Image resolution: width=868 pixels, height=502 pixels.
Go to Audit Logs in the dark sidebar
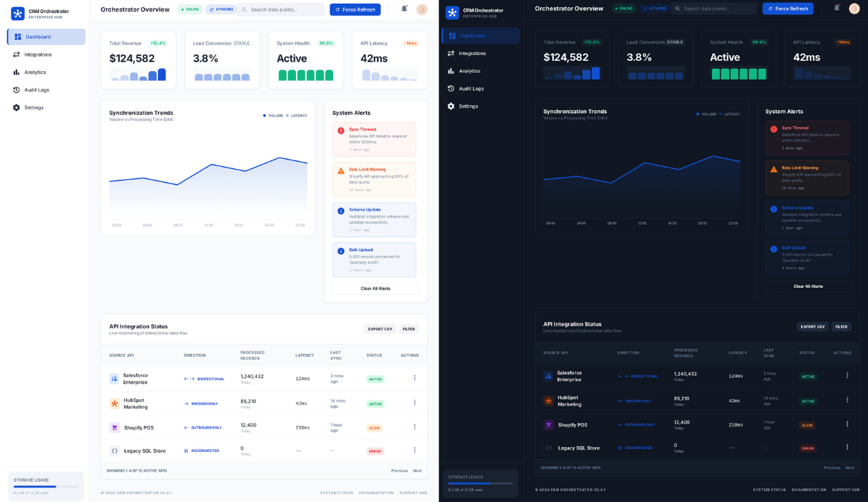pyautogui.click(x=471, y=89)
